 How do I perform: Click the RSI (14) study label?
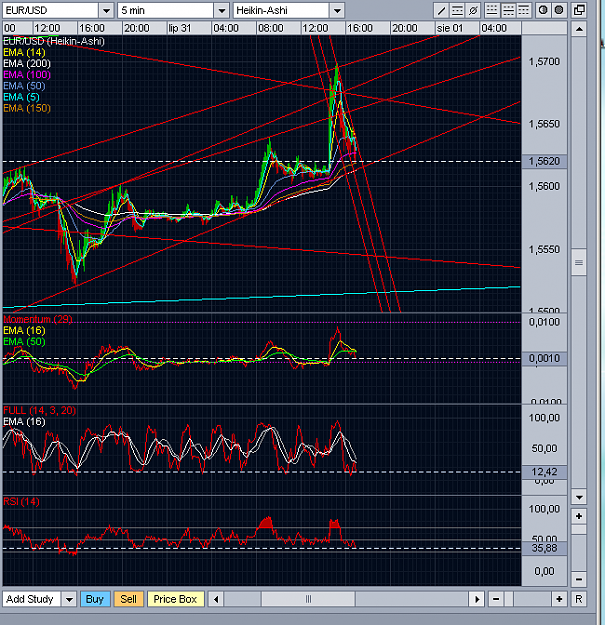22,501
